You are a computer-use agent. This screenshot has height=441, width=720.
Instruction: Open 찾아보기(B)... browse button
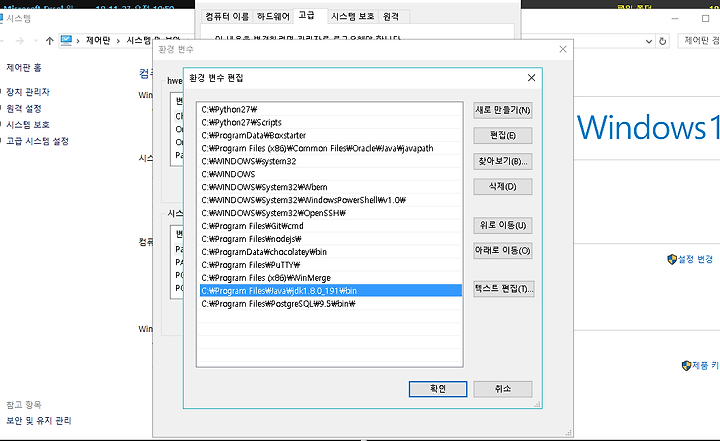click(503, 161)
